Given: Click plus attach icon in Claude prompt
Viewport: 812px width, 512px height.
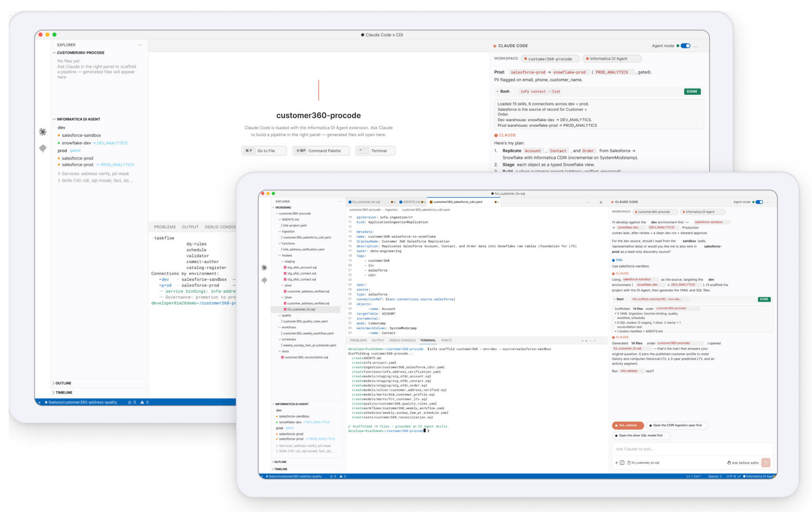Looking at the screenshot, I should [617, 463].
